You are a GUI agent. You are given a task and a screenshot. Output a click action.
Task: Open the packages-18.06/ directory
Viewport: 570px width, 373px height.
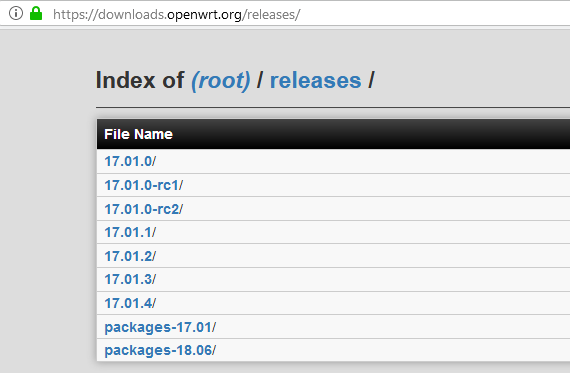(x=160, y=350)
